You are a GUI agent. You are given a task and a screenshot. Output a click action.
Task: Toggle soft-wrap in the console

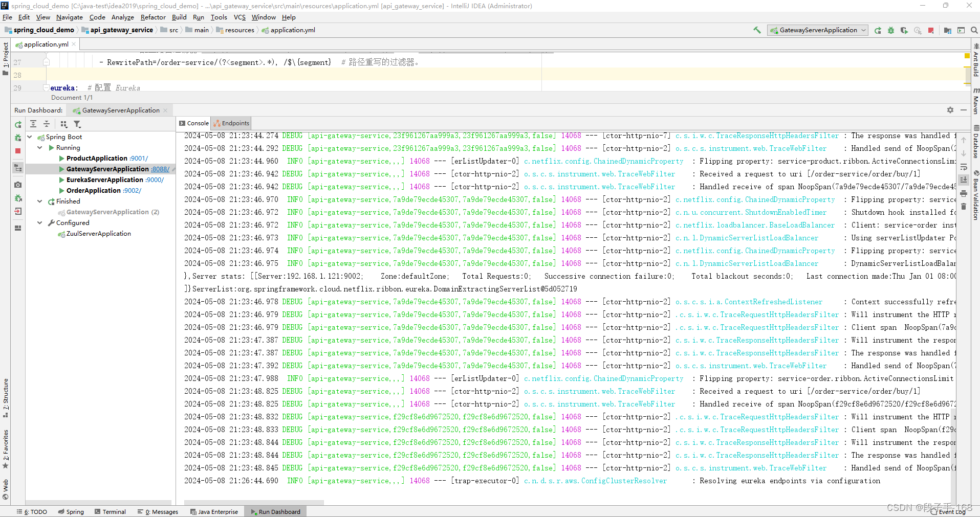(x=964, y=167)
